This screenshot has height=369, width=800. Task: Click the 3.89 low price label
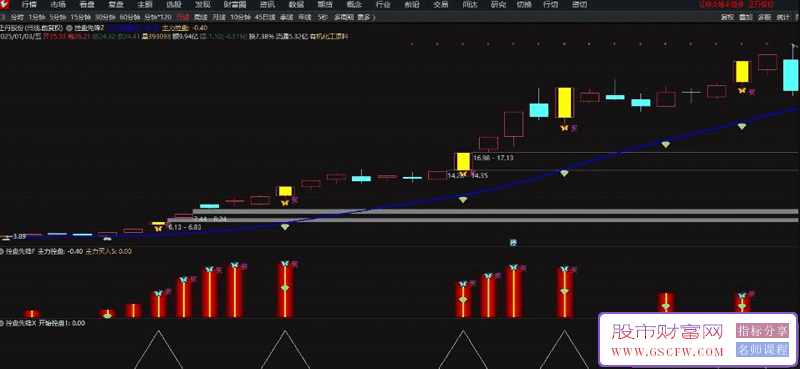[x=19, y=236]
